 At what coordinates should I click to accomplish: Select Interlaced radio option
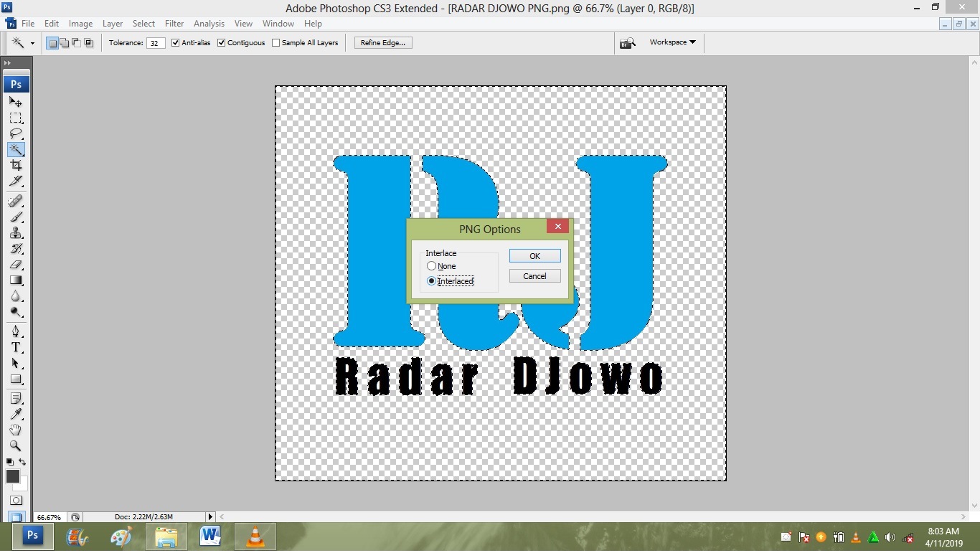[431, 281]
